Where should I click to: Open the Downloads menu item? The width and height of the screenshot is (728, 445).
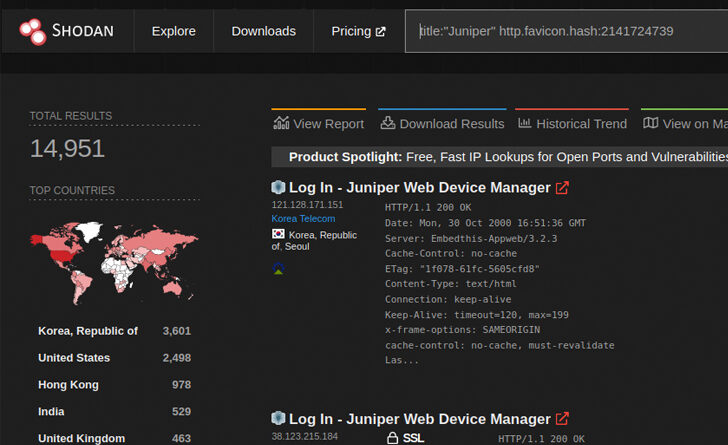pos(264,31)
